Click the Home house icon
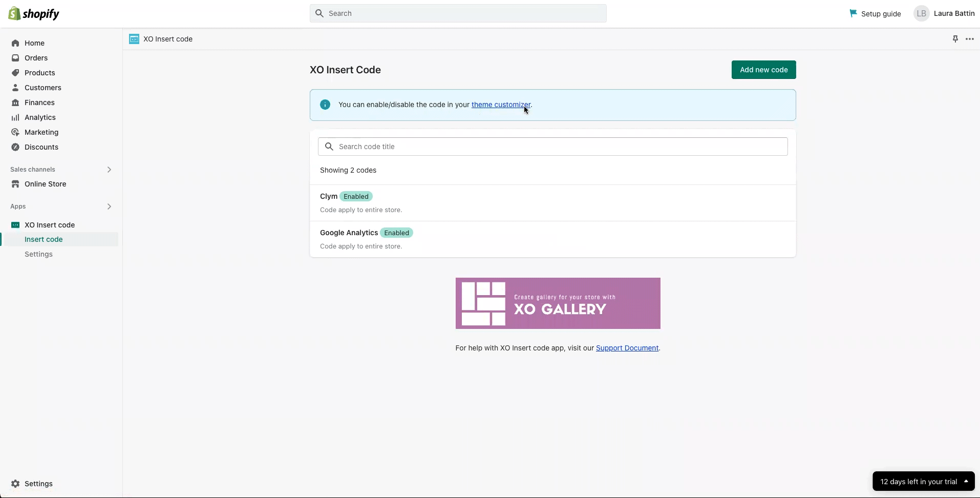 [x=15, y=43]
